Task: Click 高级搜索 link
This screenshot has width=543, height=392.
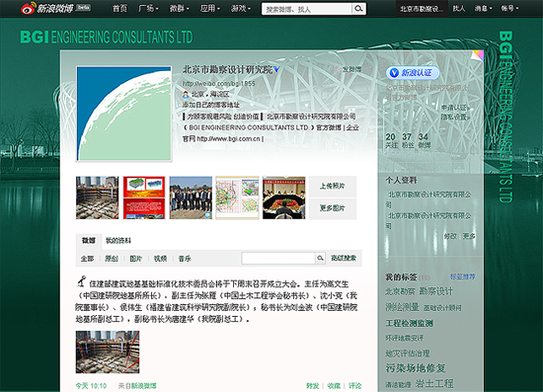Action: click(344, 258)
